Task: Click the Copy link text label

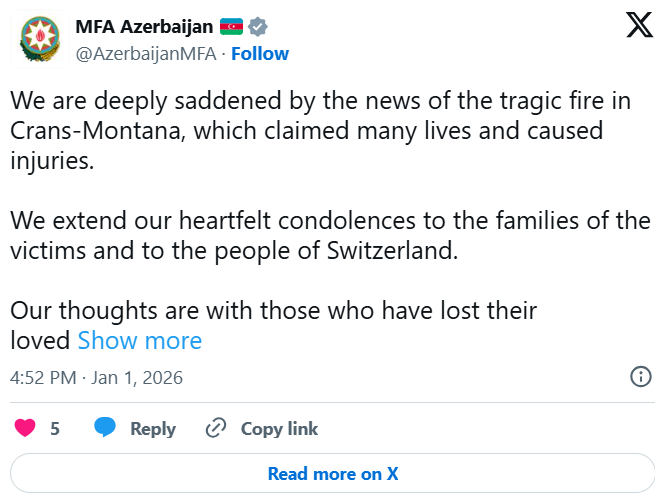Action: point(279,428)
